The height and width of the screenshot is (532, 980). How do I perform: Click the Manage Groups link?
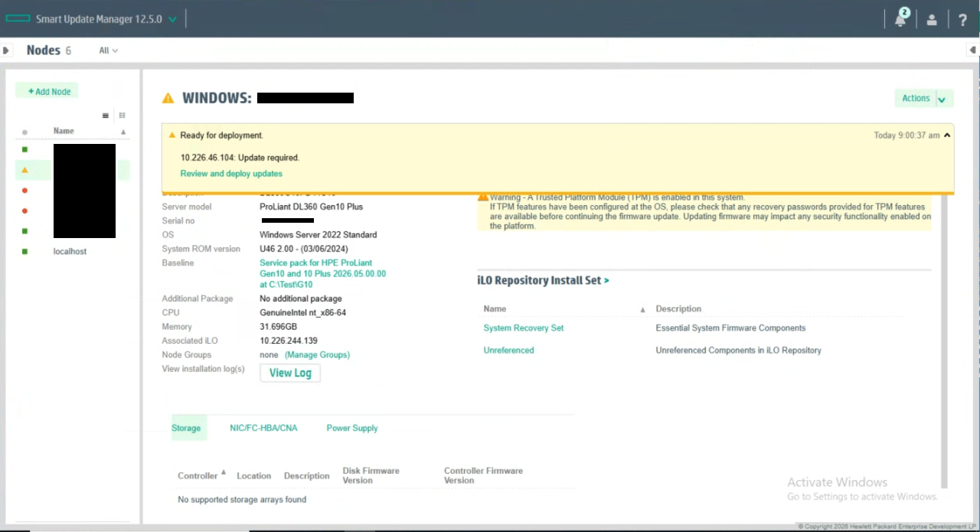tap(317, 354)
